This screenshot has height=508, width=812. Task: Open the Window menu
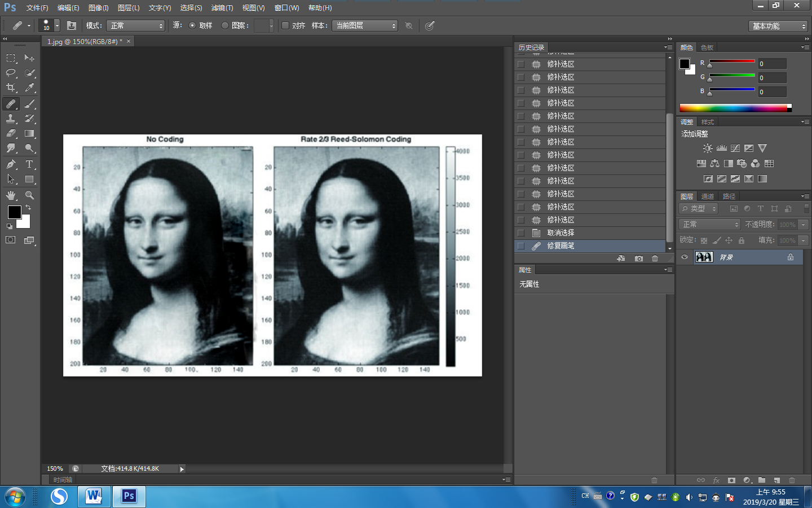286,8
